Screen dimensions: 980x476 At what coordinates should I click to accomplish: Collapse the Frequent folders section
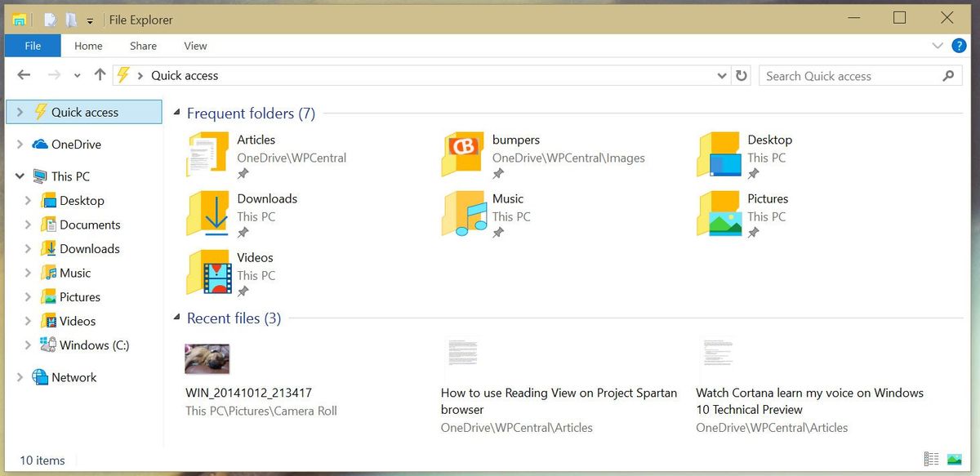(176, 113)
